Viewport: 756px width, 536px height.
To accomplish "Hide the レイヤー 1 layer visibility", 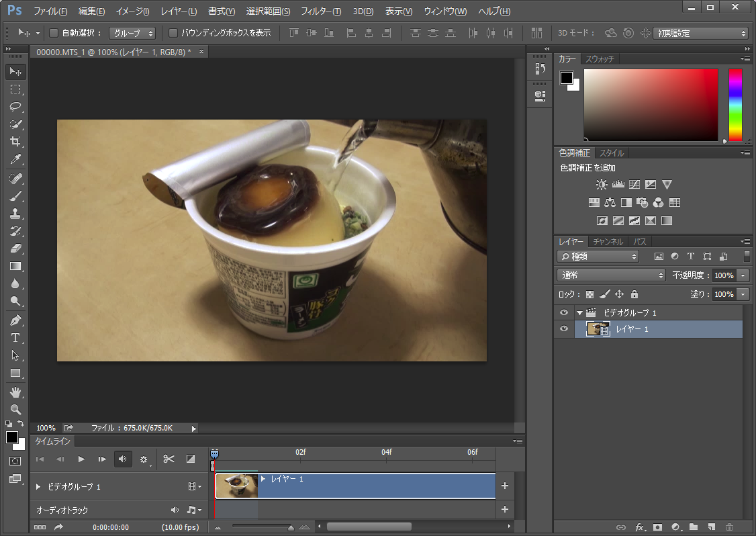I will click(x=564, y=329).
